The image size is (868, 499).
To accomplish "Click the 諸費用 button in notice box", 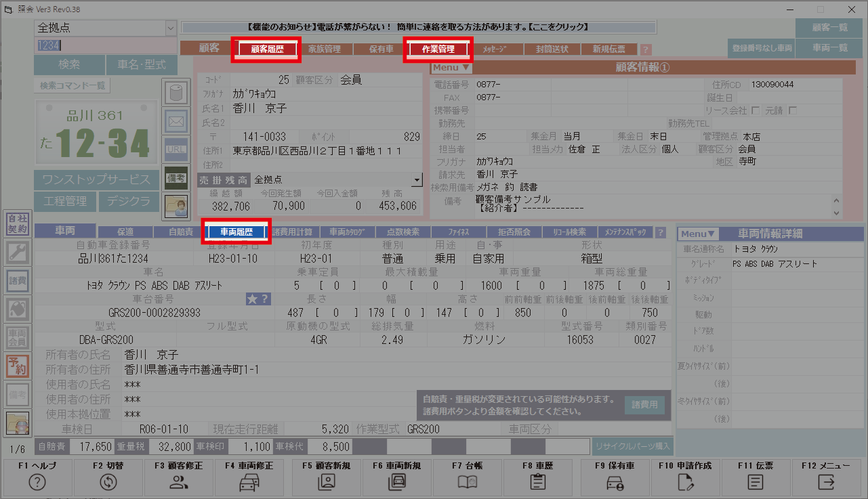I will (644, 405).
